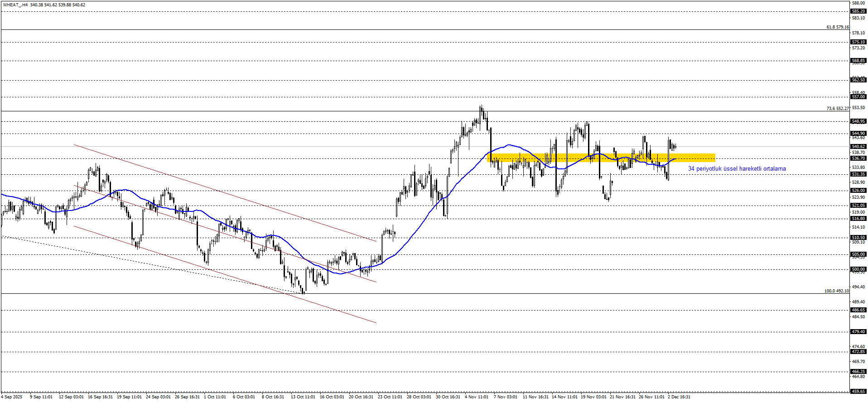Click the 466.25 price level tag

click(x=858, y=372)
